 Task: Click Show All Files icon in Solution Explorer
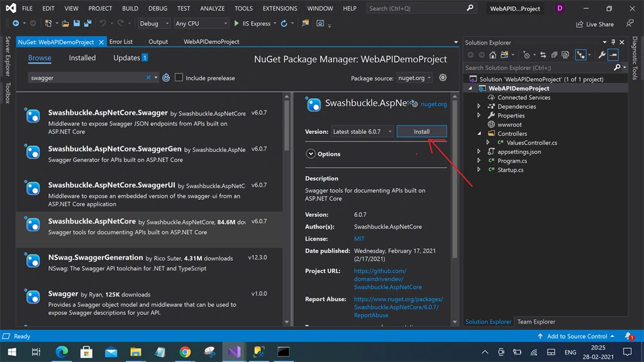[565, 55]
